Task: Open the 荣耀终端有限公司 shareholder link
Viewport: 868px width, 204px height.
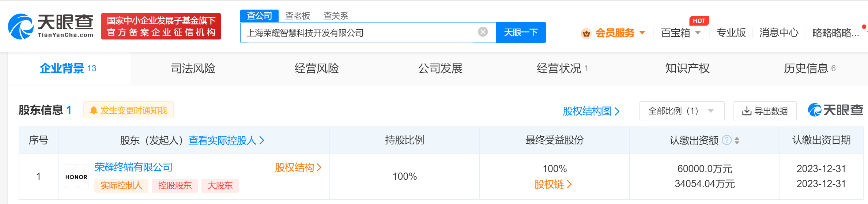Action: coord(133,167)
